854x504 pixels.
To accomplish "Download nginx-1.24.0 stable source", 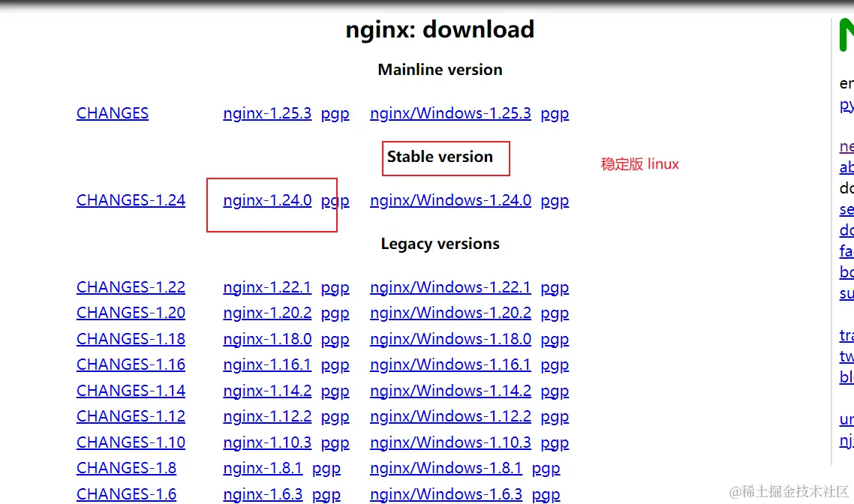I will [267, 200].
